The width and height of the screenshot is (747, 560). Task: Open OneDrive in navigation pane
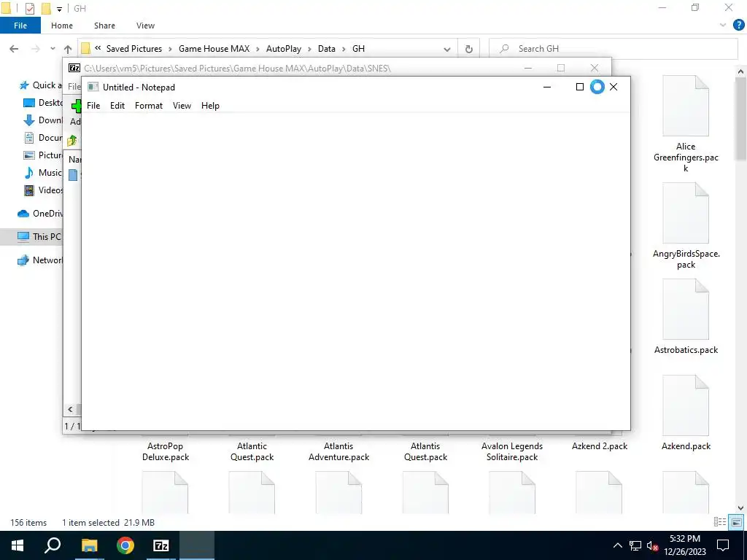(40, 214)
